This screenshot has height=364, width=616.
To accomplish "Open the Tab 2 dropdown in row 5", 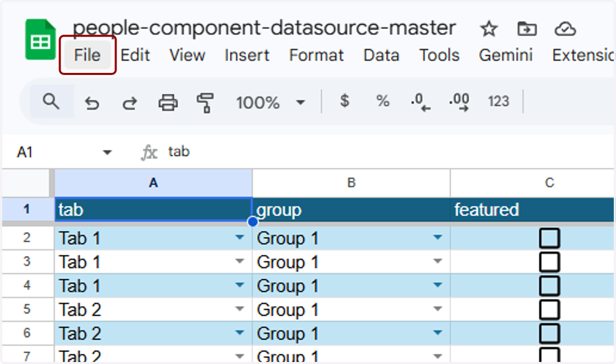I will [x=239, y=309].
